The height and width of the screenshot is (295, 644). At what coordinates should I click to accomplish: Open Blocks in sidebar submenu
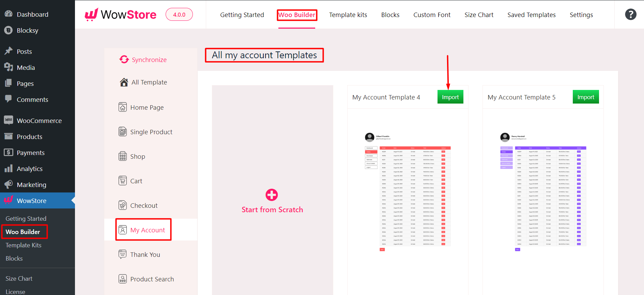[14, 258]
